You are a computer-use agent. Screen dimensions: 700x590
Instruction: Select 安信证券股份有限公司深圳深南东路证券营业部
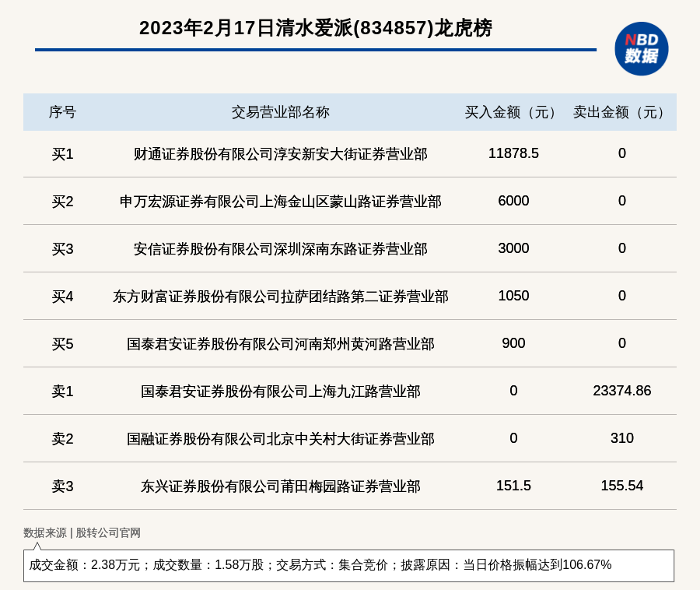click(x=280, y=249)
